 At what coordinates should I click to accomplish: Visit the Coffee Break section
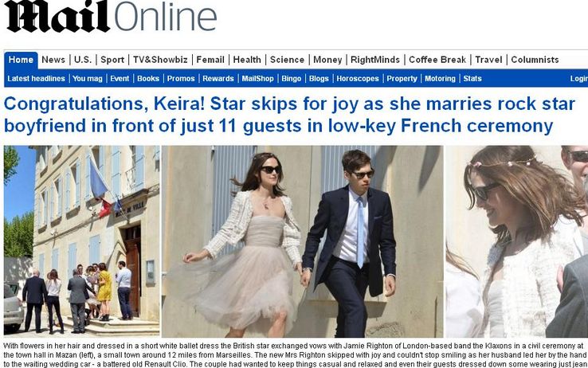(437, 60)
